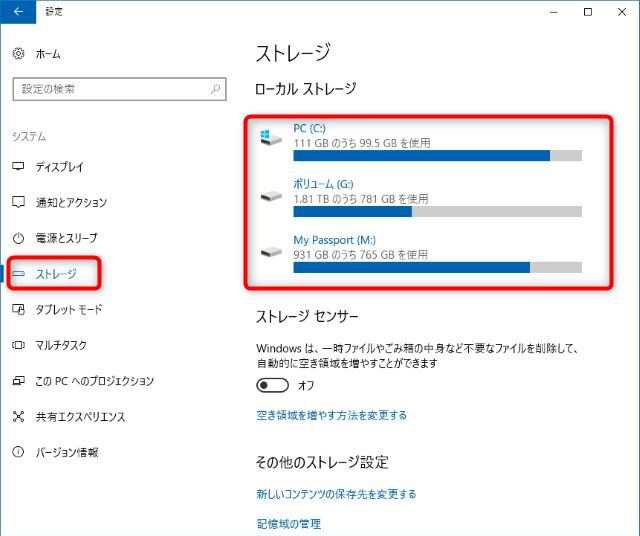This screenshot has width=640, height=536.
Task: Close the 設定 window
Action: (622, 12)
